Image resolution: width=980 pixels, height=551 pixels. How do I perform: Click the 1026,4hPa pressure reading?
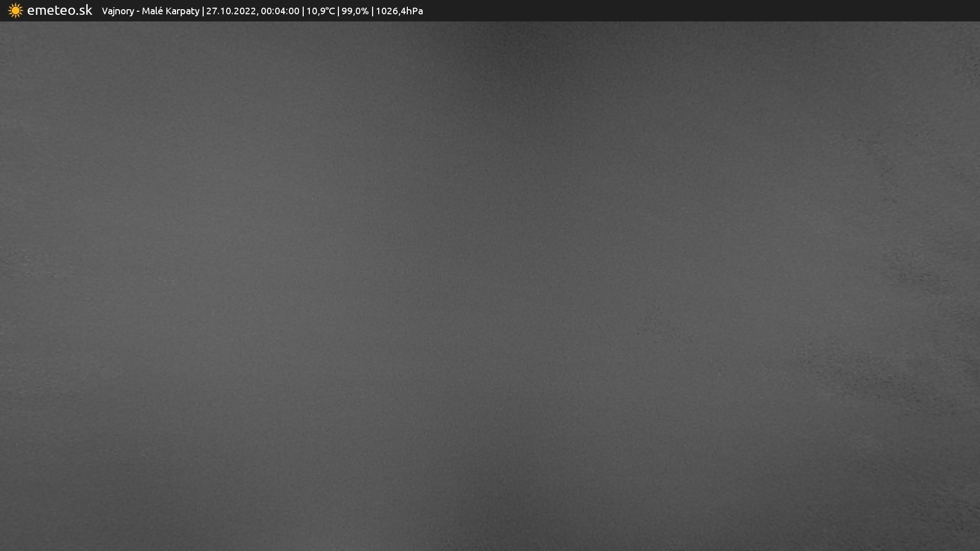[399, 11]
